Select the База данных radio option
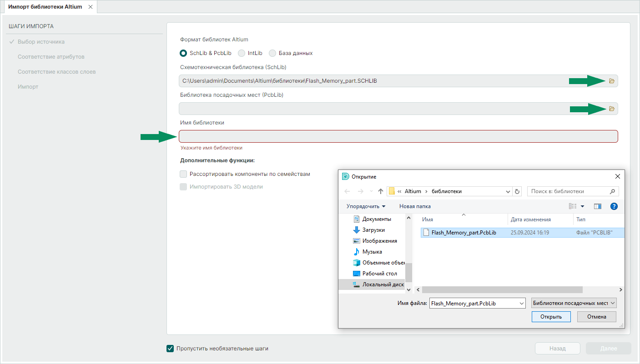 point(272,53)
